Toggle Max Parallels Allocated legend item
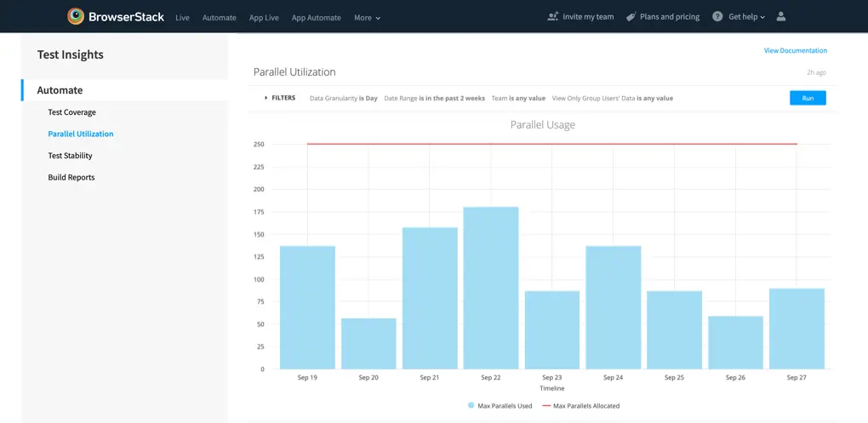Image resolution: width=868 pixels, height=423 pixels. 581,406
